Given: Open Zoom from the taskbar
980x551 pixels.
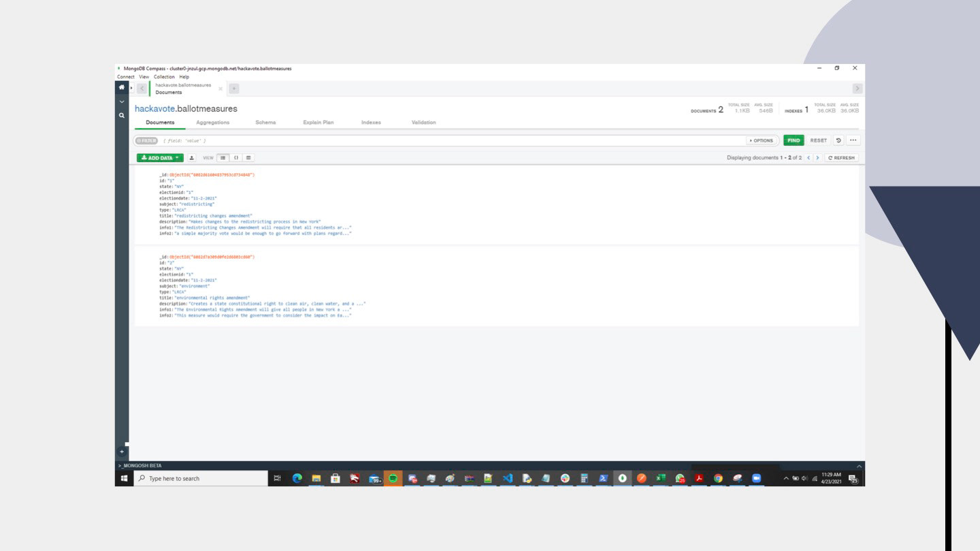Looking at the screenshot, I should [756, 479].
